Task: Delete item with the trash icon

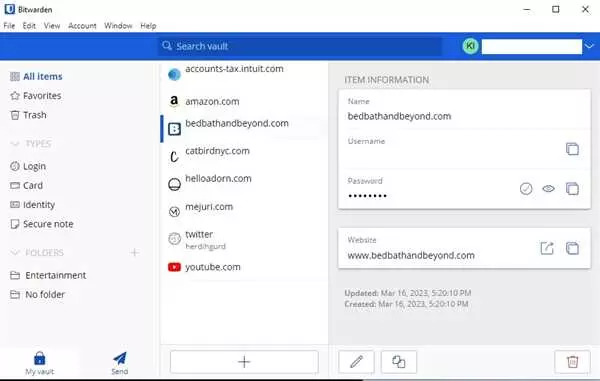Action: click(x=572, y=361)
